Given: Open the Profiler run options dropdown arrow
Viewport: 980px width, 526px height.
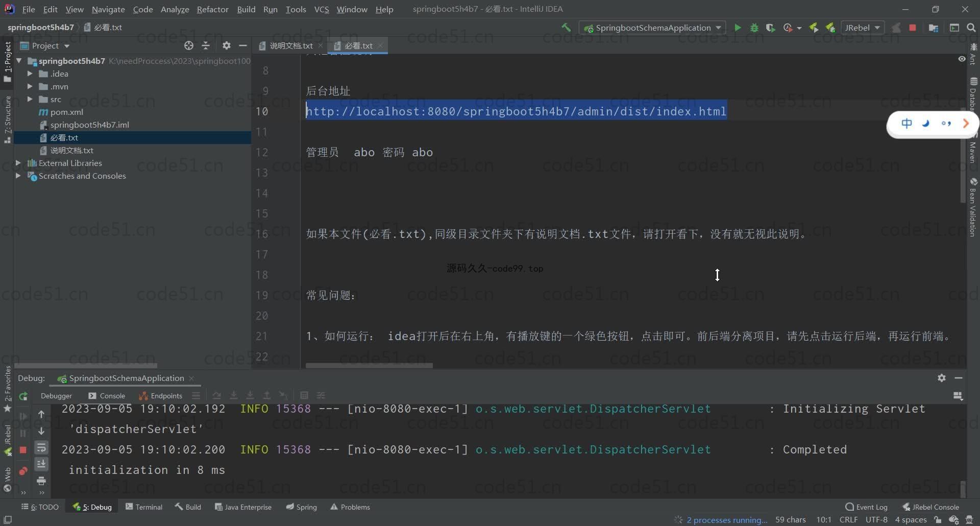Looking at the screenshot, I should 799,28.
